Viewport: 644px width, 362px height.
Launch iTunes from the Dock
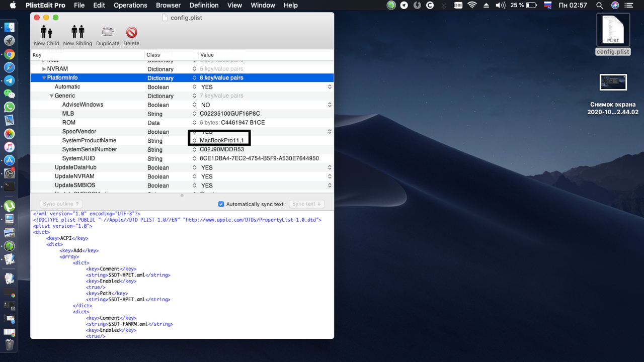9,147
